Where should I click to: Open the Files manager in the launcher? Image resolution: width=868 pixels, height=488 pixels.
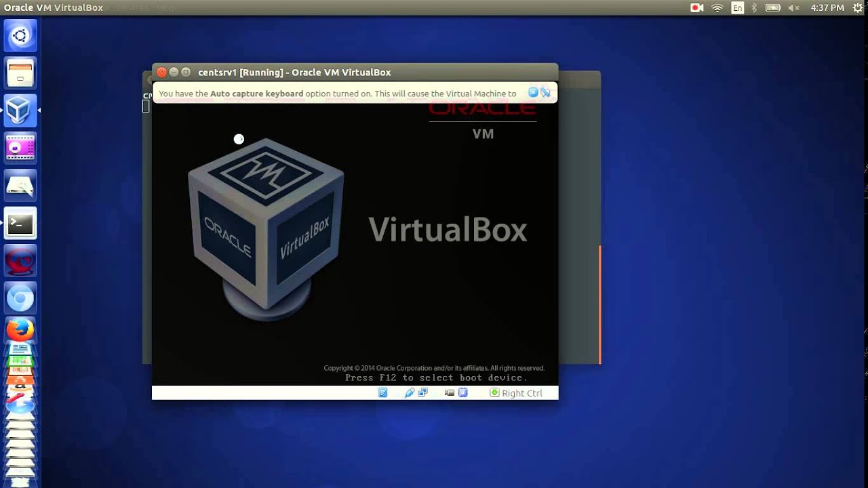pyautogui.click(x=20, y=73)
